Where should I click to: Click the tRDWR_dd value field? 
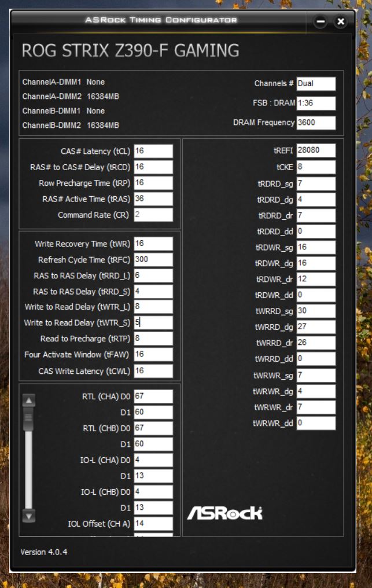(x=316, y=295)
